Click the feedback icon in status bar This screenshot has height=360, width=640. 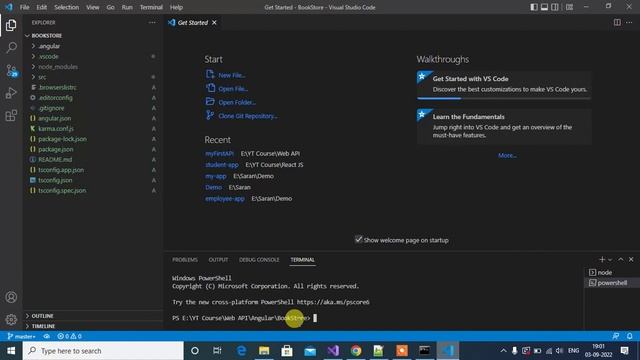616,336
